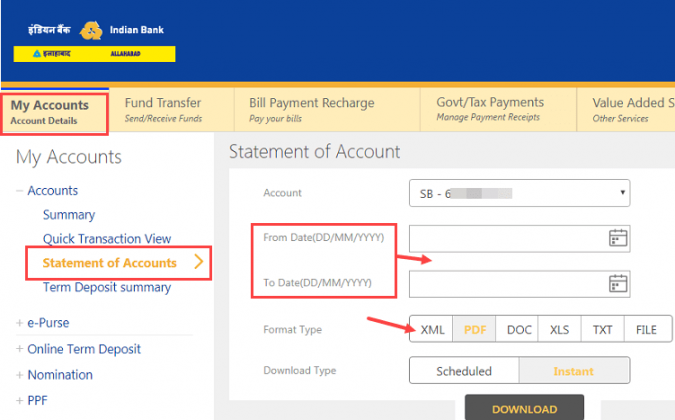Click the chevron arrow beside Statement of Accounts

pyautogui.click(x=198, y=262)
